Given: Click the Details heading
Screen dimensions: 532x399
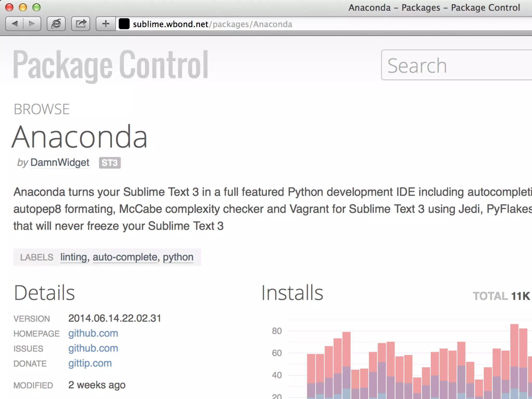Looking at the screenshot, I should 44,293.
